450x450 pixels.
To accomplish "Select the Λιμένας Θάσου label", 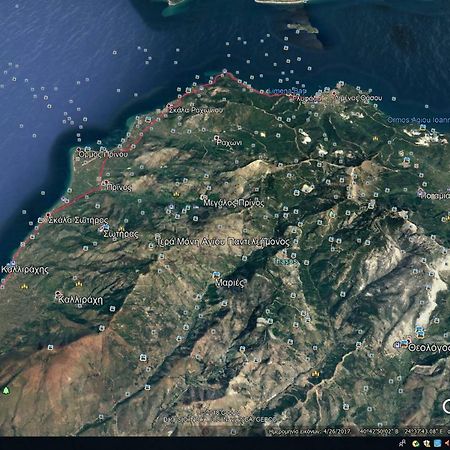I will (359, 98).
